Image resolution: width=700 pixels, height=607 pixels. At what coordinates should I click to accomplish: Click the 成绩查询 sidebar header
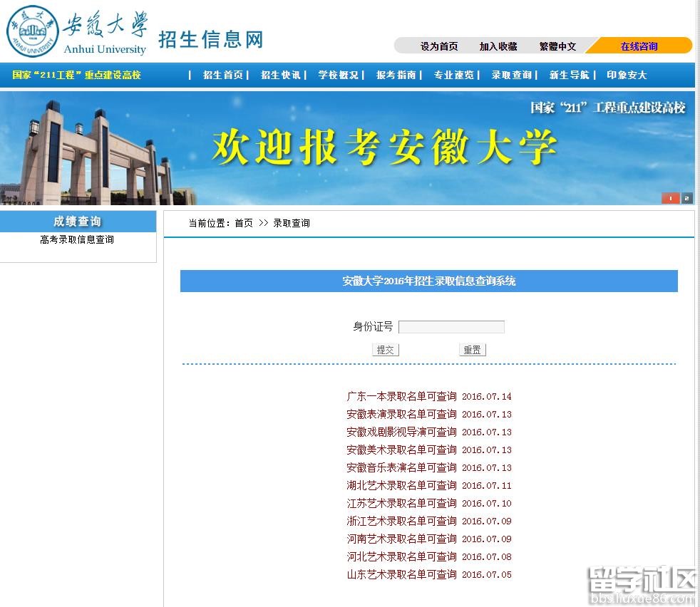(x=78, y=222)
